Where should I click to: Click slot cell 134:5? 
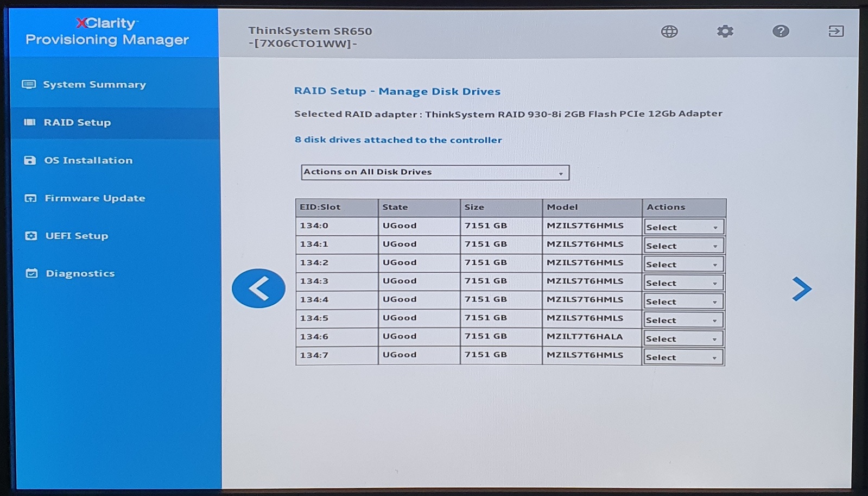(337, 318)
